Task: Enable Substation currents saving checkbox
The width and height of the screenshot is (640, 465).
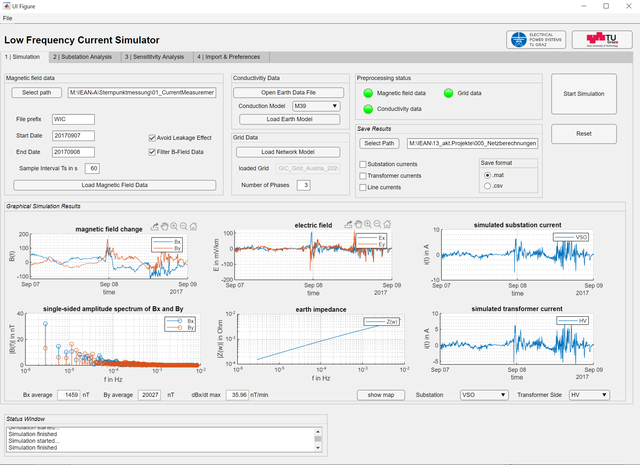Action: click(x=362, y=164)
